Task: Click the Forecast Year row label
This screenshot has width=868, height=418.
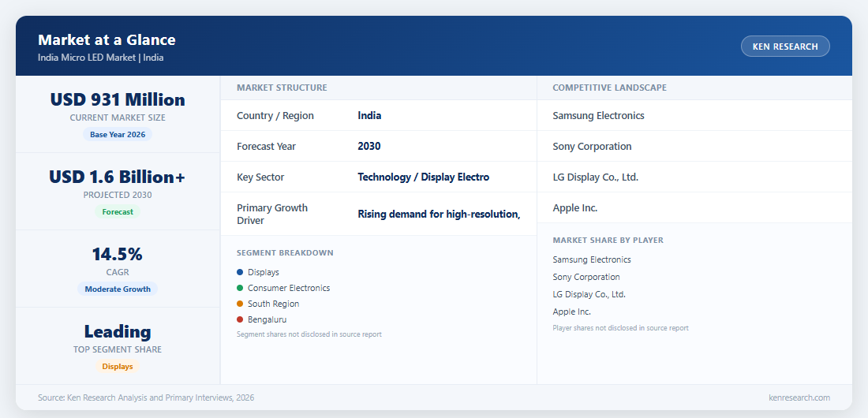Action: (266, 147)
